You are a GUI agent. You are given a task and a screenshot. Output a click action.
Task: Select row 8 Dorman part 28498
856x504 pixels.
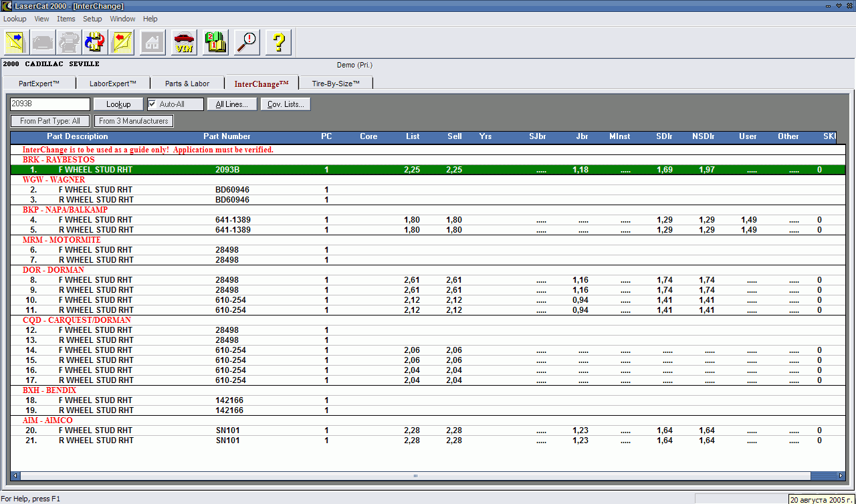tap(428, 280)
